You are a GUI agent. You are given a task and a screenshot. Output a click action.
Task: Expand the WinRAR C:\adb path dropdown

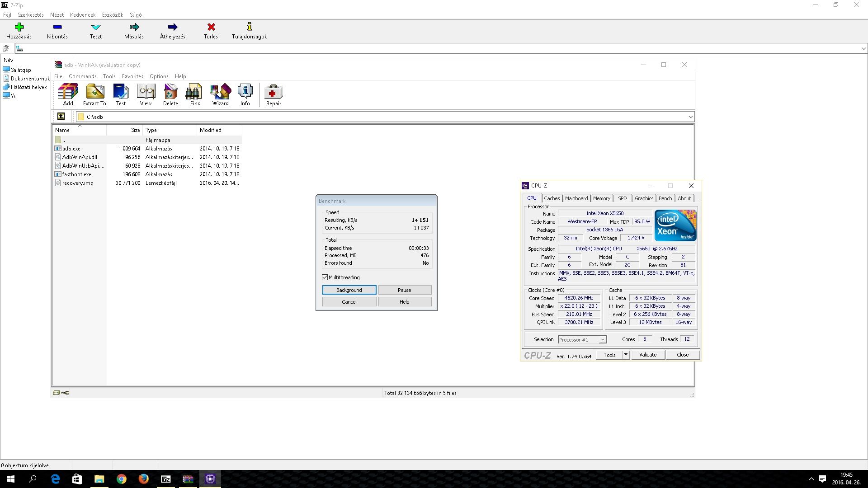690,117
